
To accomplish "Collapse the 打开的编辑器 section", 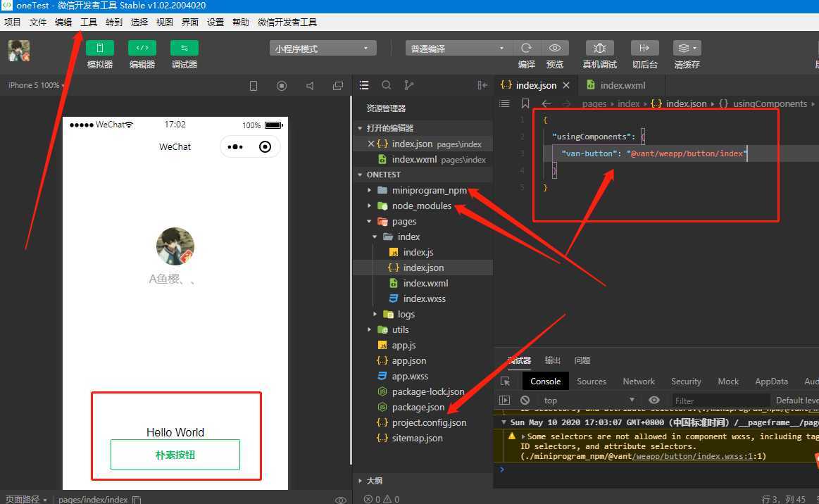I will click(360, 128).
